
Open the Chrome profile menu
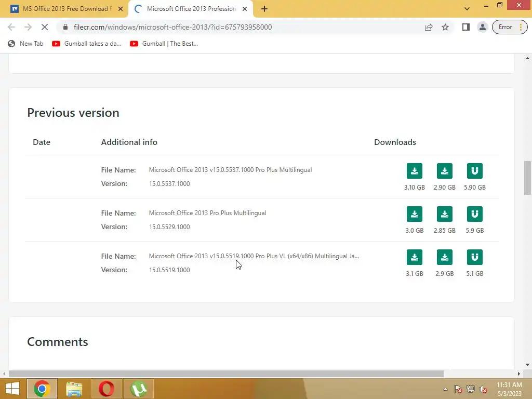click(x=482, y=27)
